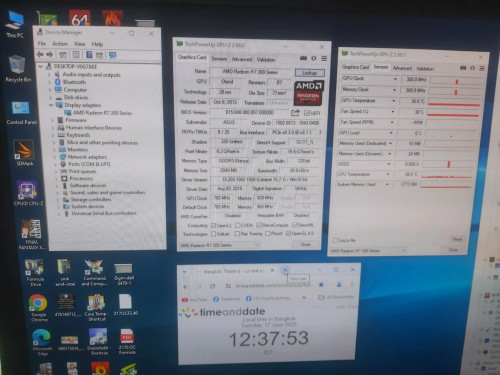Open the CPUID CPU-Z desktop icon
Image resolution: width=500 pixels, height=375 pixels.
point(28,191)
